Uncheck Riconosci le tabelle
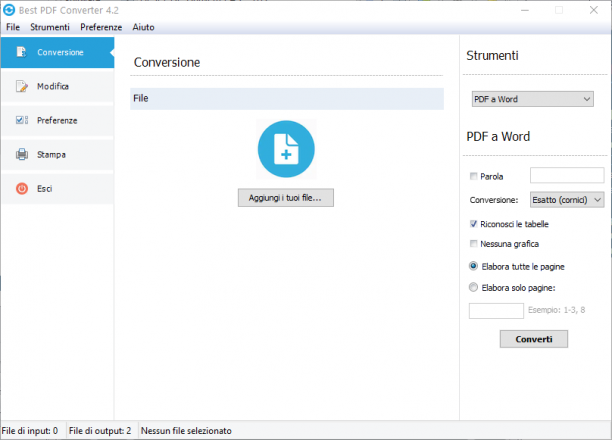The height and width of the screenshot is (440, 612). point(473,224)
